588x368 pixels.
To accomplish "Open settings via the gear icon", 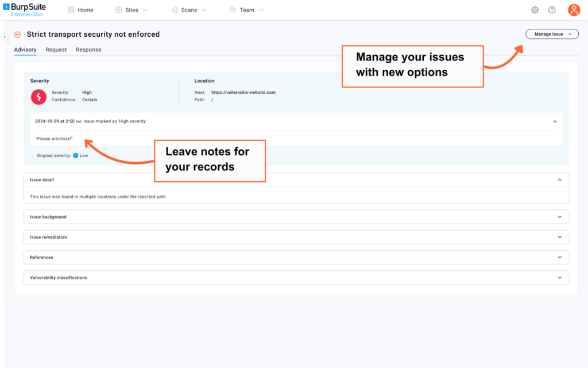I will click(x=535, y=10).
